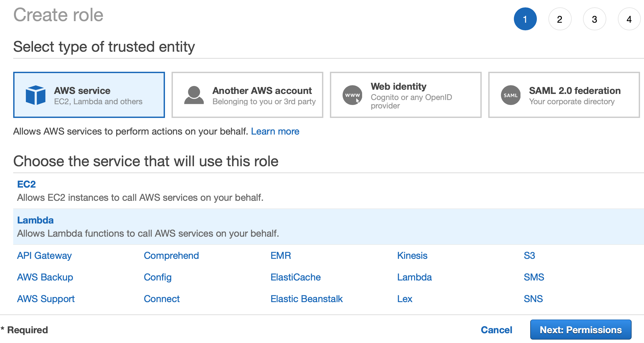Choose Web identity trusted entity card
Image resolution: width=644 pixels, height=343 pixels.
(406, 95)
